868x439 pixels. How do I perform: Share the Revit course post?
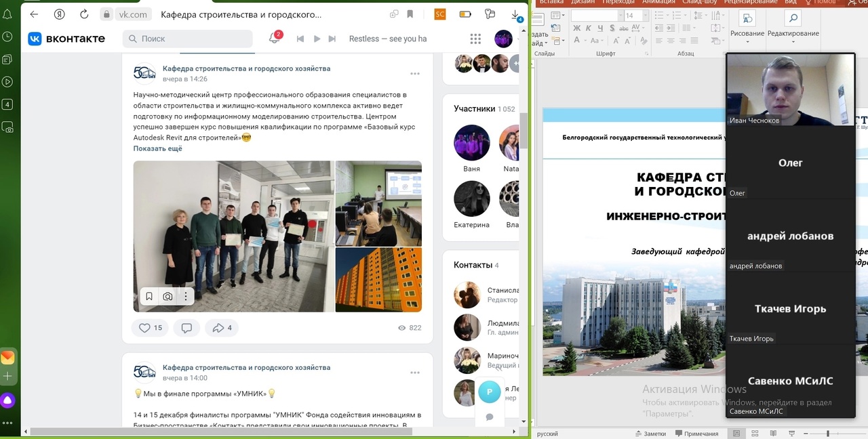click(x=222, y=328)
